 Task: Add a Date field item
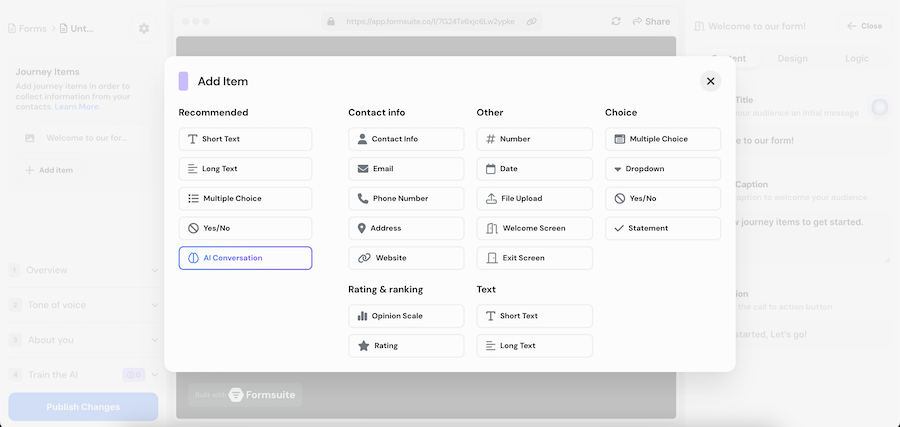[x=534, y=169]
